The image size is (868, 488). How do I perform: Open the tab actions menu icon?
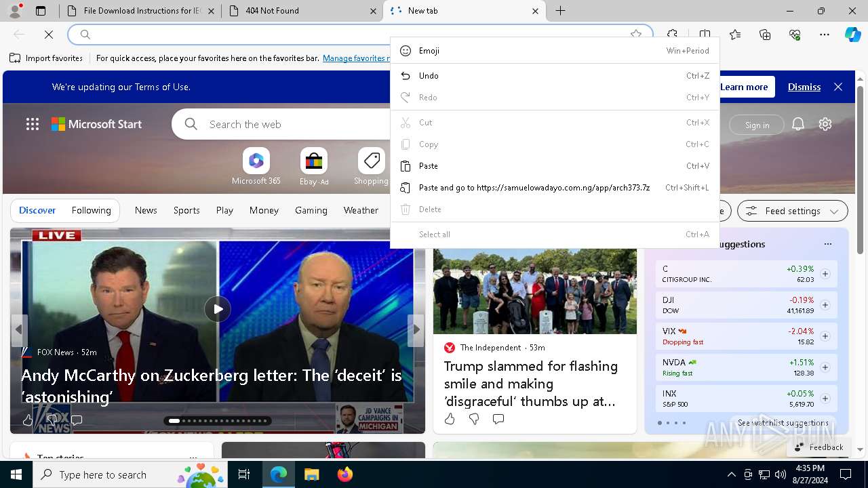click(41, 11)
